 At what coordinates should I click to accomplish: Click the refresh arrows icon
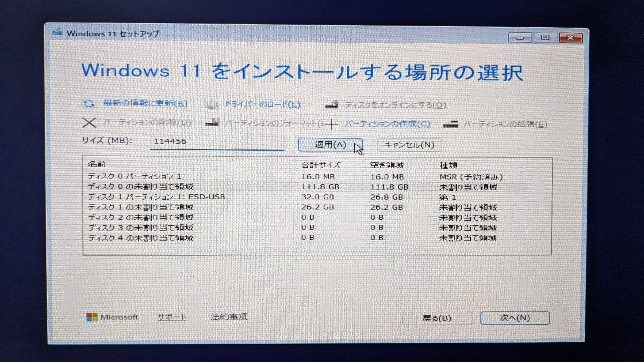[x=89, y=103]
